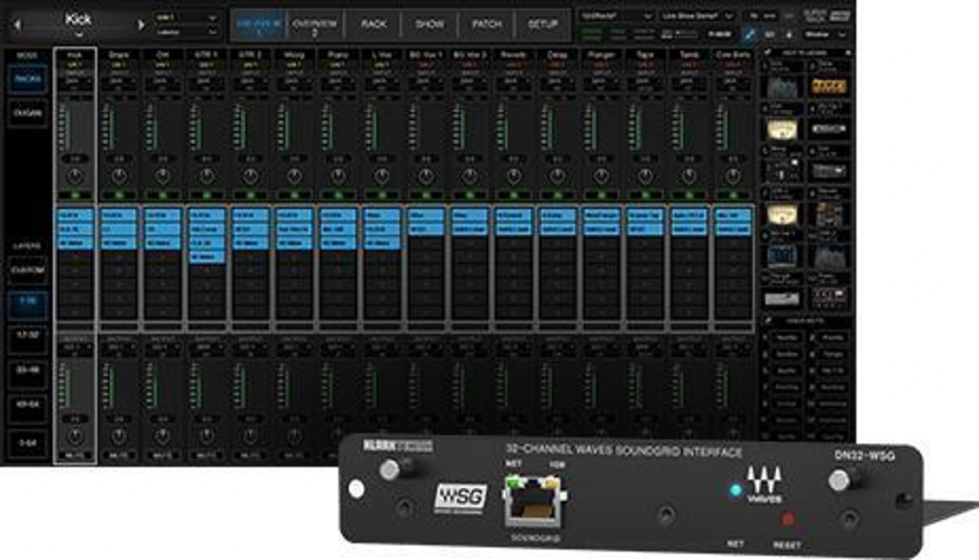Click the lock icon beside Window dropdown
The image size is (979, 560).
pos(789,34)
